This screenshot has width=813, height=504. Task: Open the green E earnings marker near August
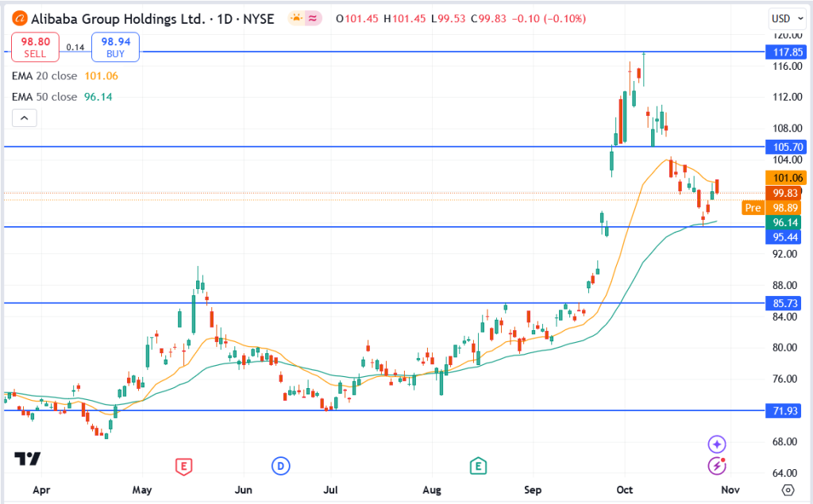(478, 466)
